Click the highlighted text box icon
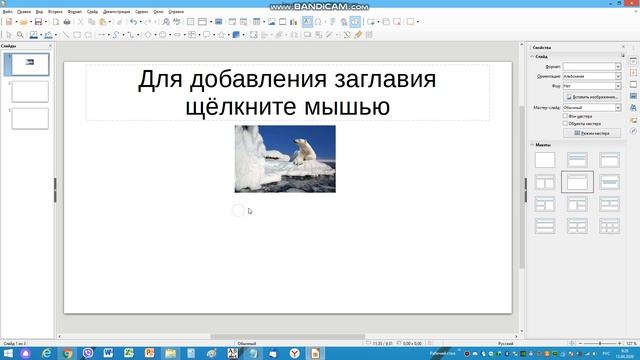640x360 pixels. [307, 22]
